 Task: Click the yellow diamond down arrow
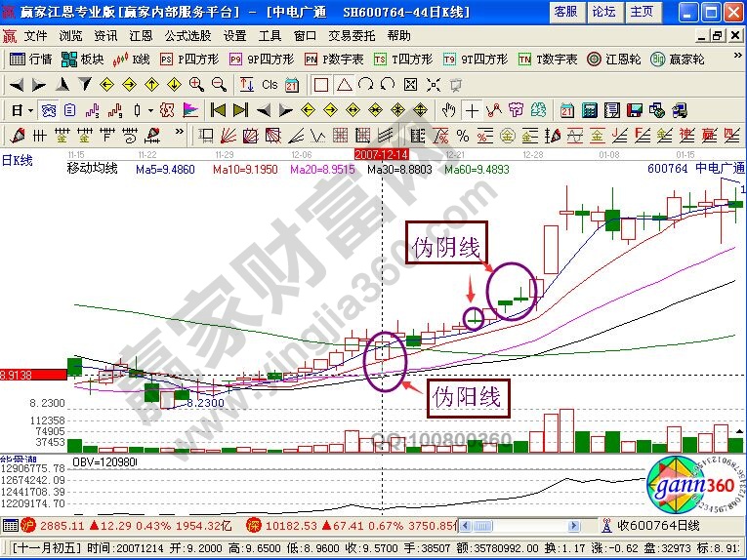pos(175,85)
